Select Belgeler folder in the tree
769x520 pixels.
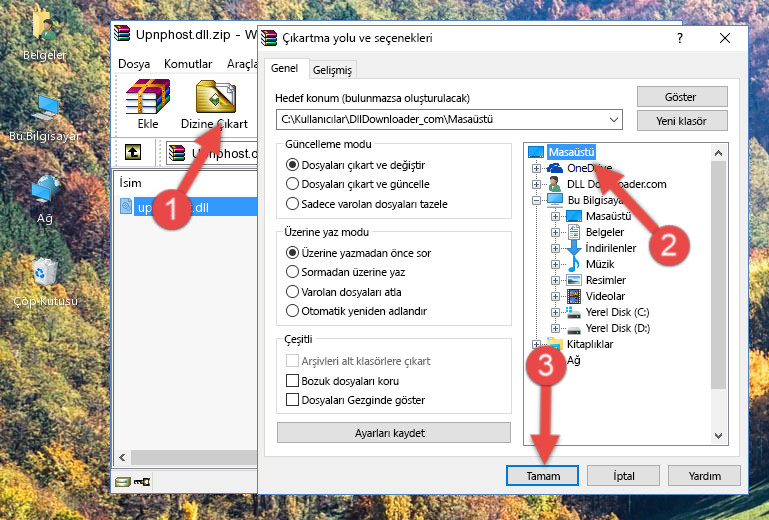point(605,232)
